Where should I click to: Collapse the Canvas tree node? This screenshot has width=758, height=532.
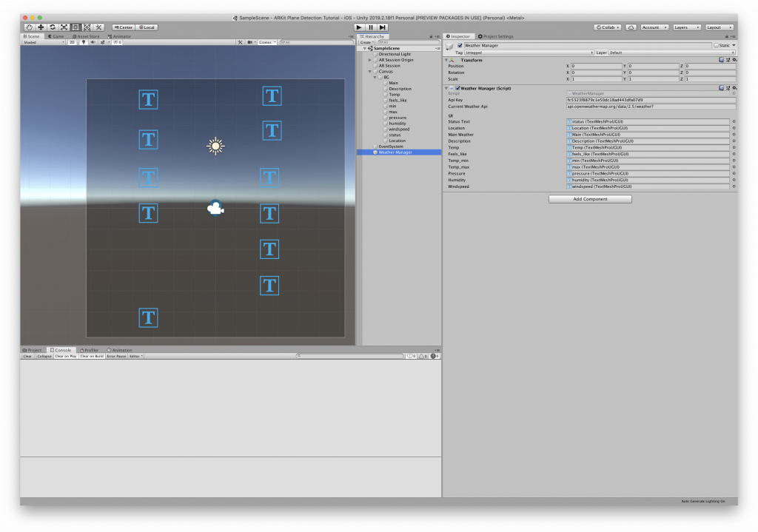(370, 72)
